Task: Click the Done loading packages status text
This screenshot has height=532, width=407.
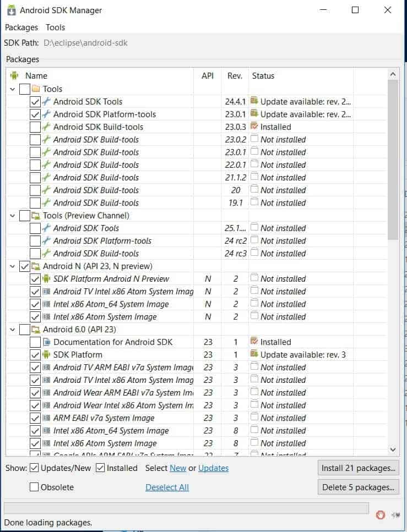Action: click(48, 523)
